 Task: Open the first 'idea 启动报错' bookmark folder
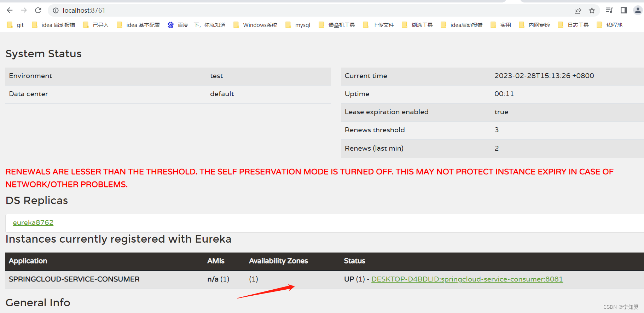(x=53, y=25)
